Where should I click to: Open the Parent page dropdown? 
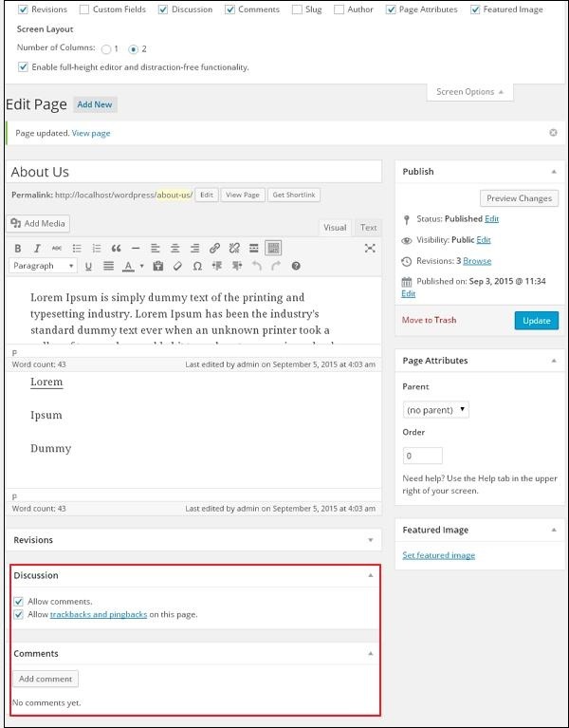(435, 409)
